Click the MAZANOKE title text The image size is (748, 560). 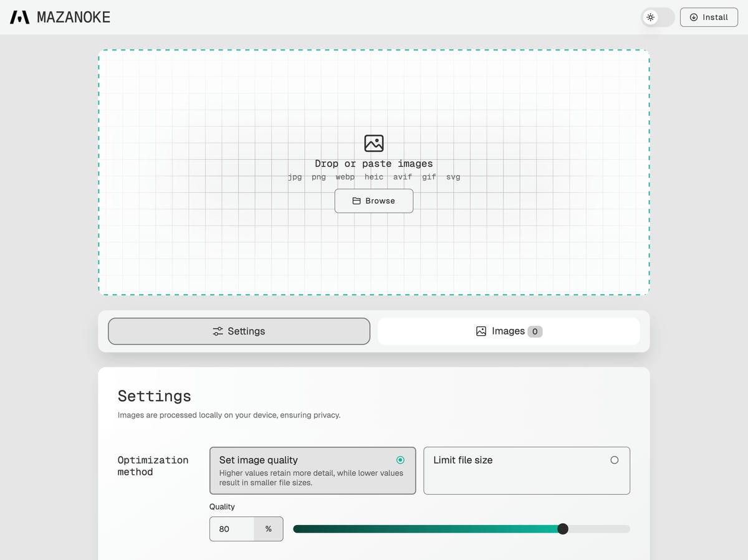pyautogui.click(x=74, y=17)
